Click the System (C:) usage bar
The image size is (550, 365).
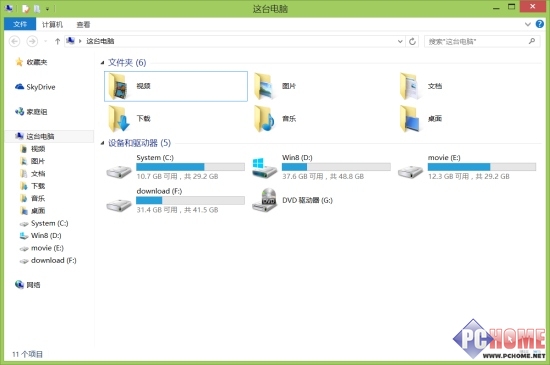pyautogui.click(x=190, y=167)
